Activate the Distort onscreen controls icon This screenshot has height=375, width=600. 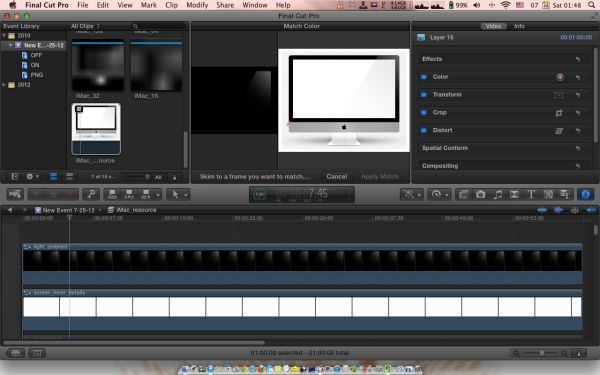[x=559, y=131]
